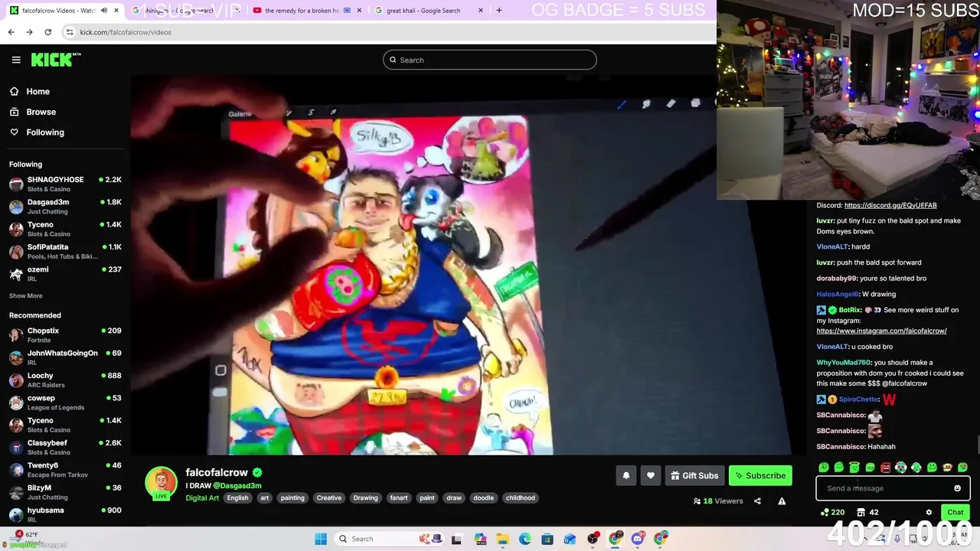980x551 pixels.
Task: Insert the halo emote in quick bar
Action: pyautogui.click(x=854, y=467)
